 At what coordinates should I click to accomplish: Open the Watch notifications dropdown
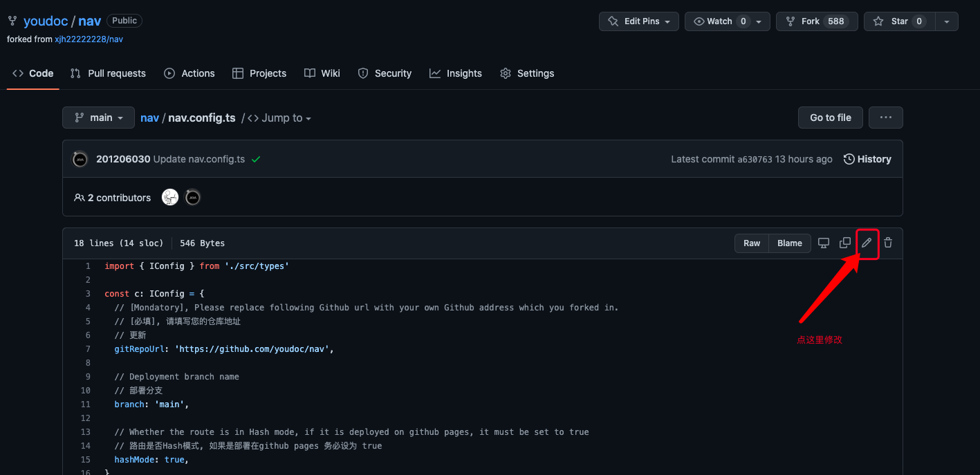point(728,21)
